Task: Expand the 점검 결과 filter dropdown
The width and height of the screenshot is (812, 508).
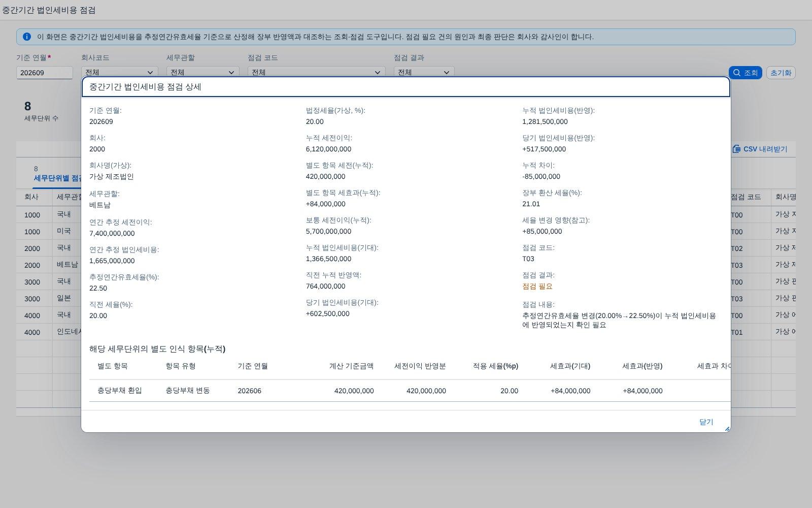Action: point(424,73)
